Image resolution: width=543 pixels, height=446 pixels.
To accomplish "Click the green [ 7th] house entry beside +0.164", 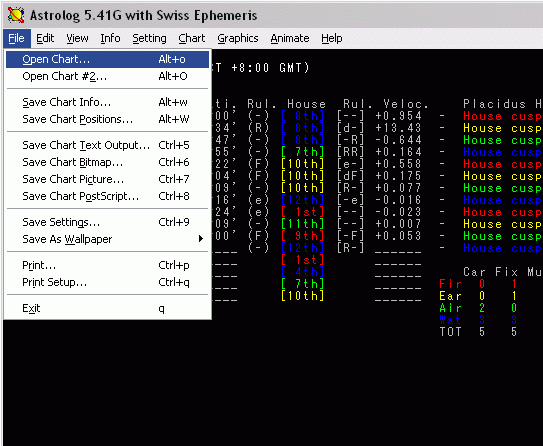I will coord(303,152).
